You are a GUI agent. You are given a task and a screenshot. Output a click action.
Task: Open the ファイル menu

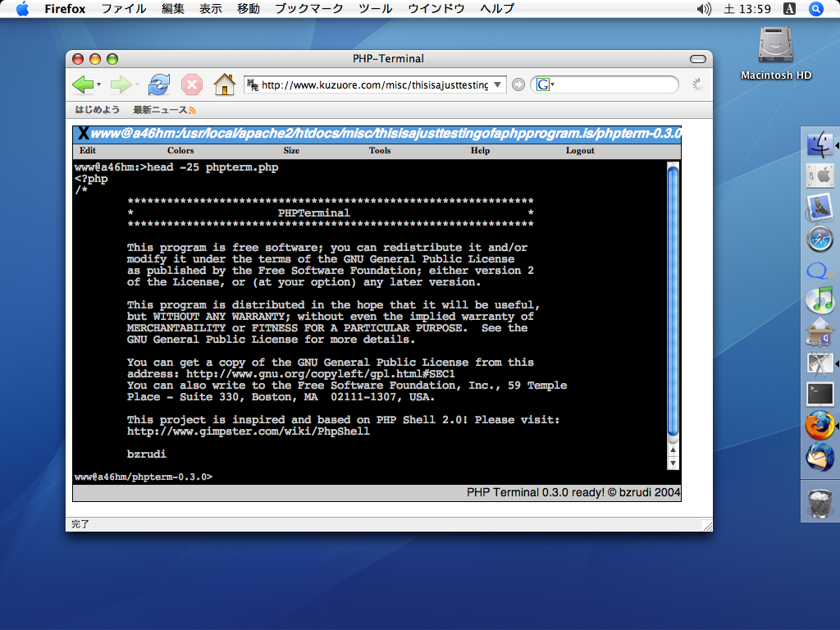pyautogui.click(x=124, y=8)
